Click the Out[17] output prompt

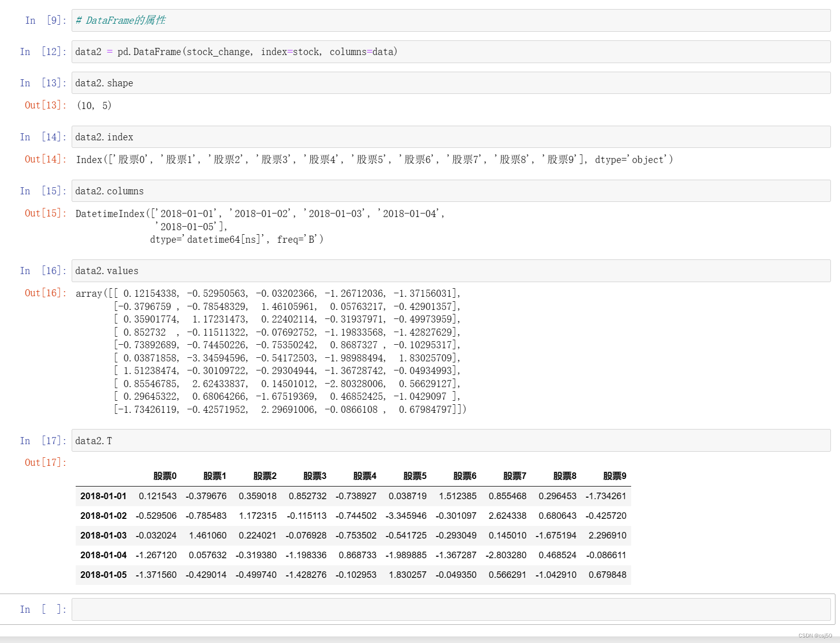point(45,462)
